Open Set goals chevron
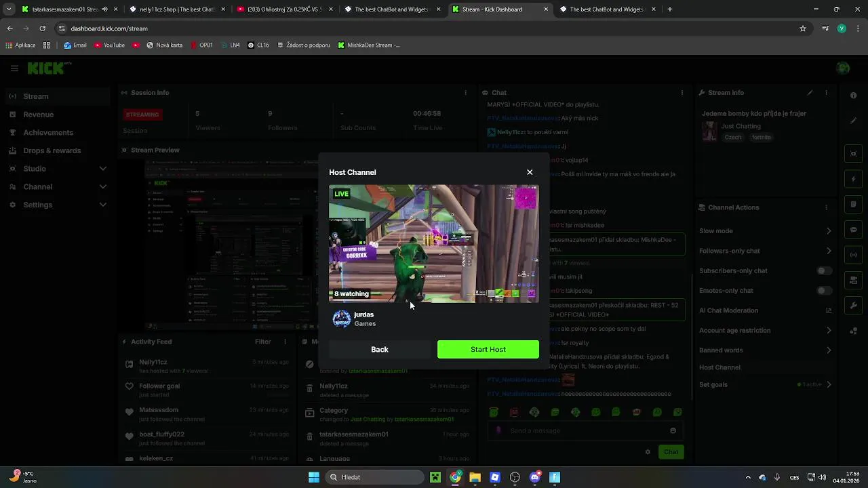 coord(829,384)
